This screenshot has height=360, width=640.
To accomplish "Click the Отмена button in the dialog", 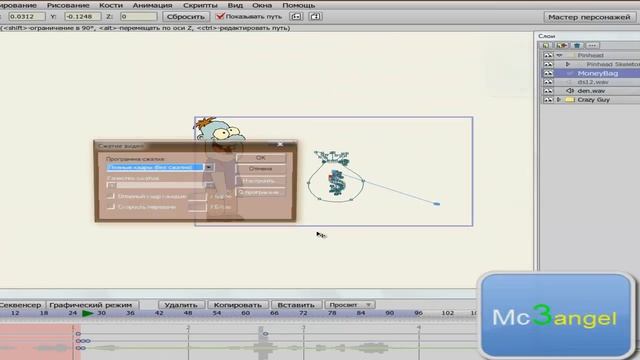I will (261, 169).
